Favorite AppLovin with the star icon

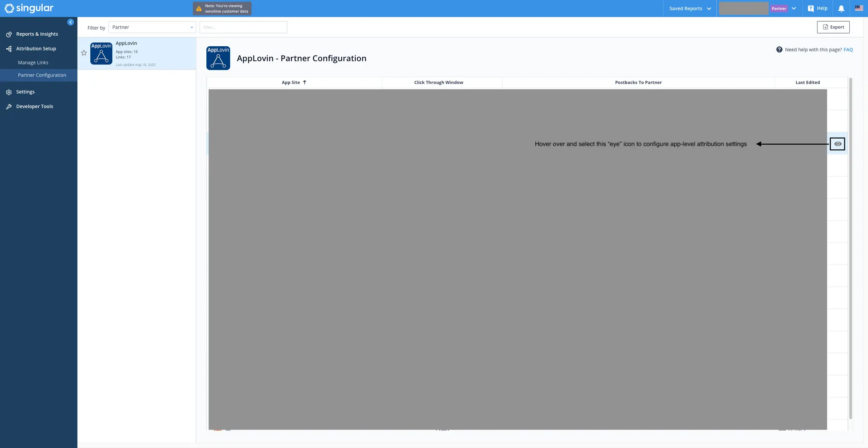click(x=84, y=53)
